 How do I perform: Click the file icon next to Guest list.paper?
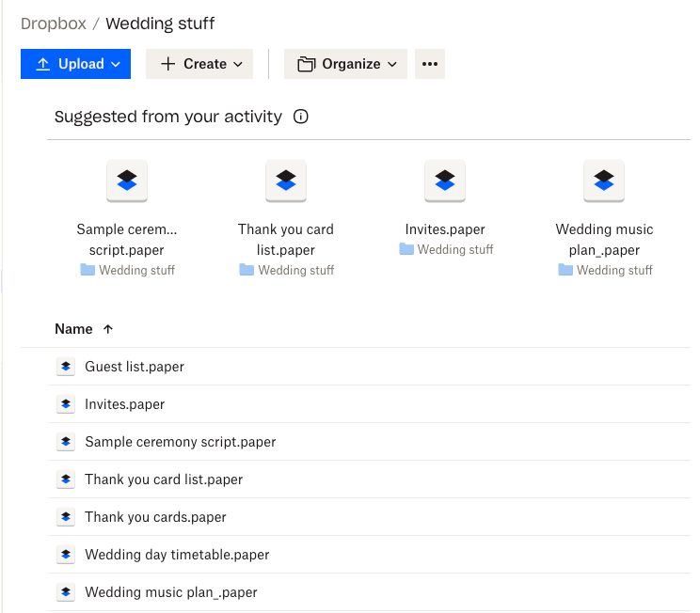coord(66,367)
